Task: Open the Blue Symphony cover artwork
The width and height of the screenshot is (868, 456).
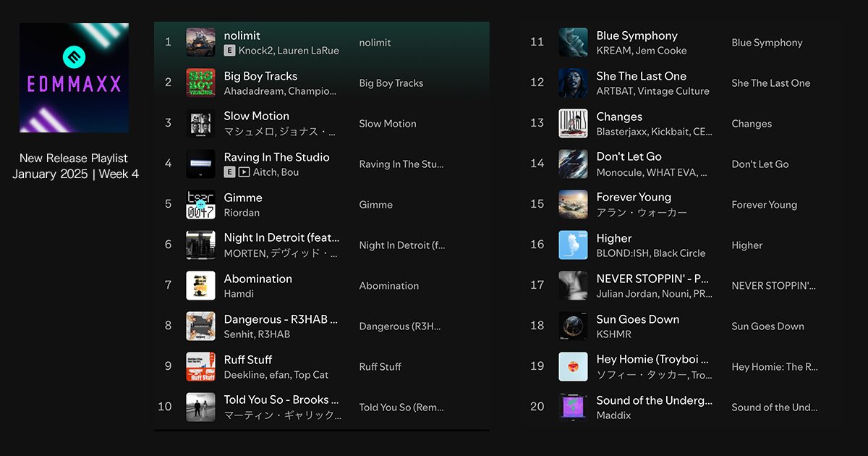Action: (x=573, y=43)
